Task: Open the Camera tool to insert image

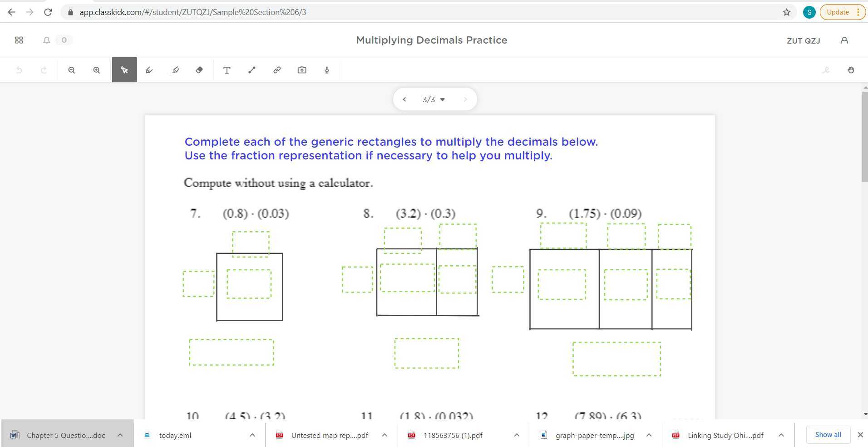Action: [302, 70]
